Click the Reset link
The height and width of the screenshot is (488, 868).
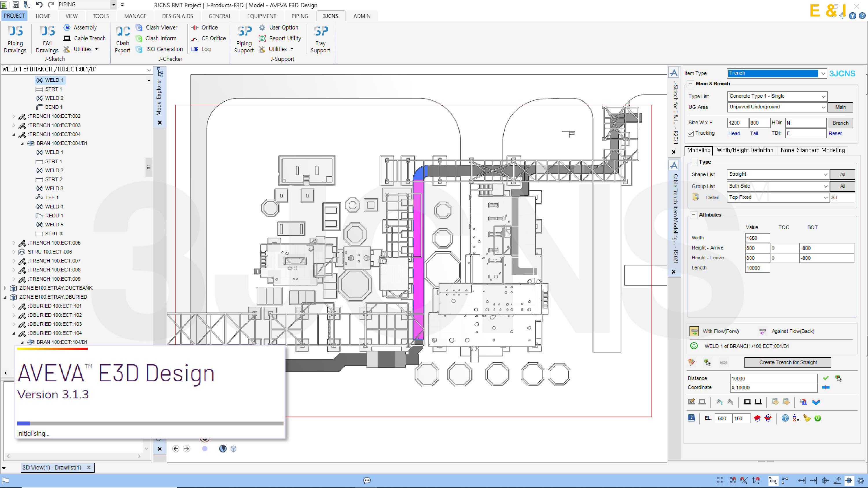[x=835, y=133]
